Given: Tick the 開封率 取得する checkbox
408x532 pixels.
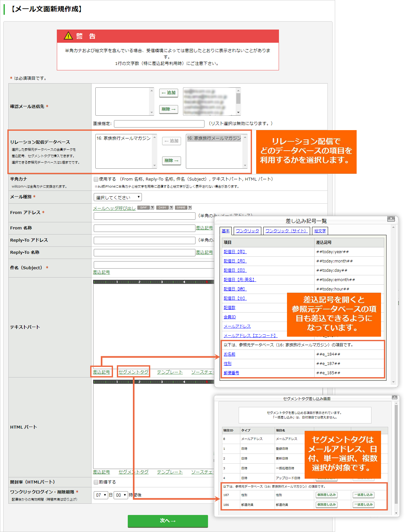Looking at the screenshot, I should 96,482.
